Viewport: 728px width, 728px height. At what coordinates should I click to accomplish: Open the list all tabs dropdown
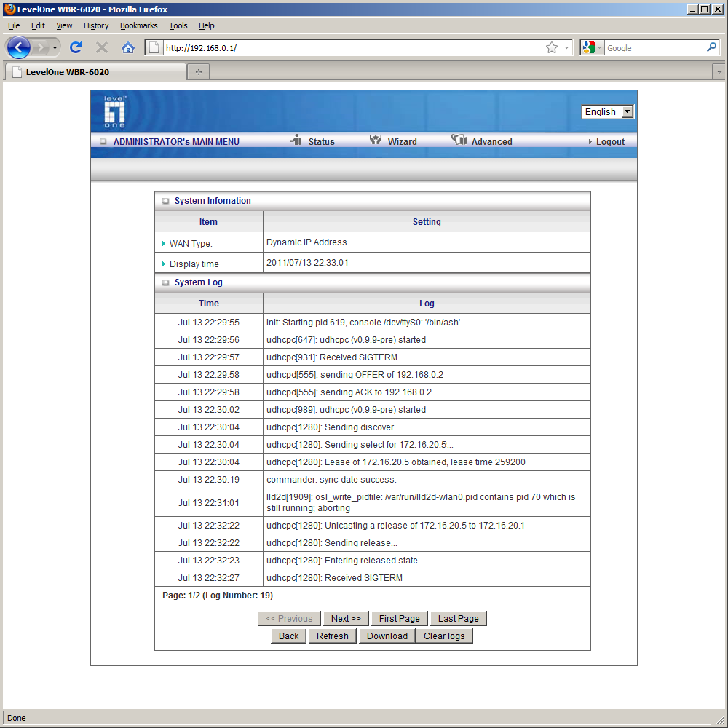(719, 72)
